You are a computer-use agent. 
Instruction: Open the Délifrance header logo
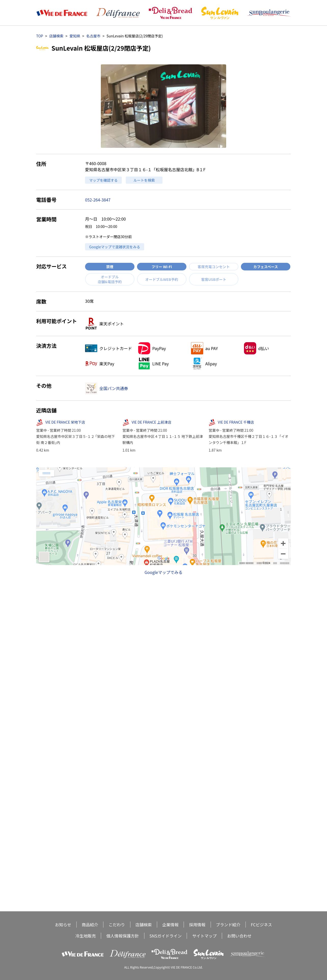(x=118, y=12)
